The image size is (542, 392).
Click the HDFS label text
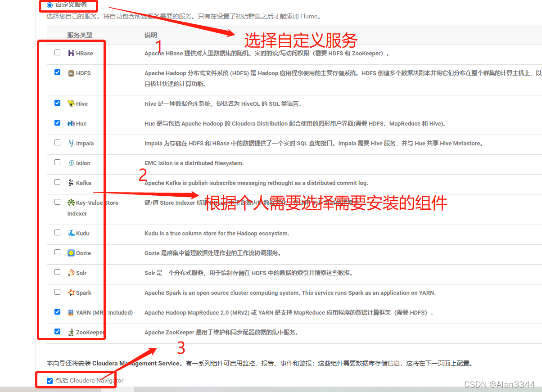[83, 73]
